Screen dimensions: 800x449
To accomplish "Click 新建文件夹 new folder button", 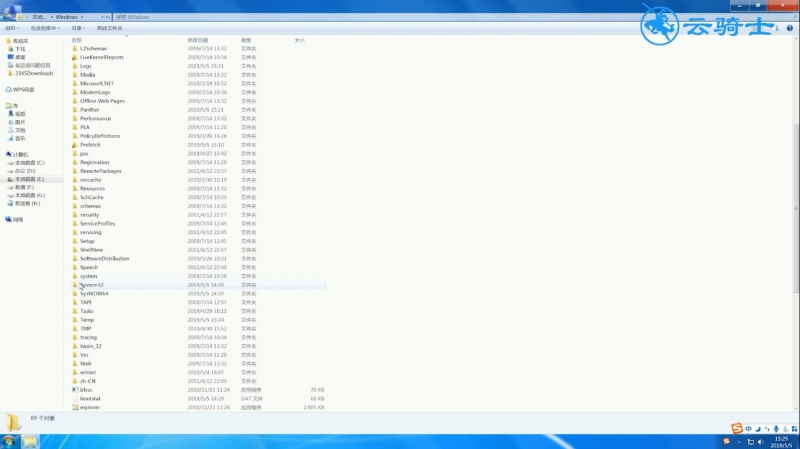I will click(x=110, y=28).
